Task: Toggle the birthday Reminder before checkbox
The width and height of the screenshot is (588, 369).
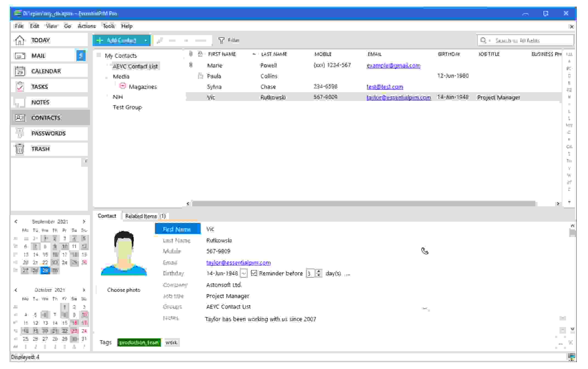Action: 254,273
